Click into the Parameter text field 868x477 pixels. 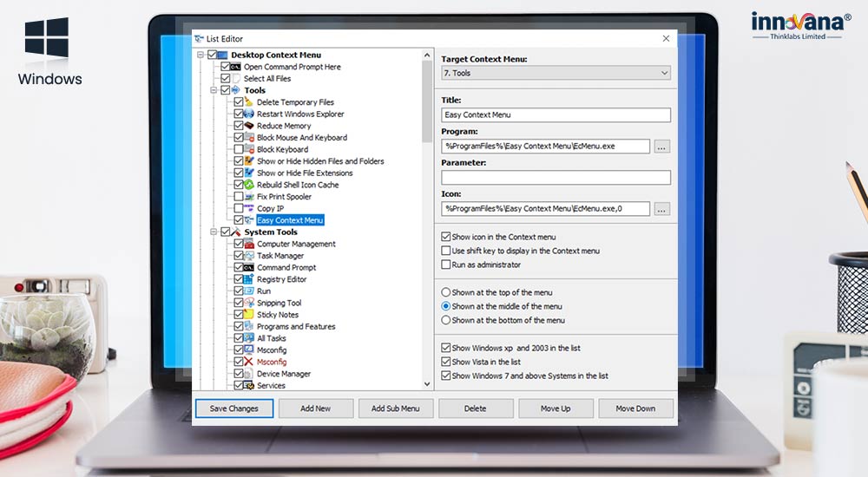click(556, 177)
